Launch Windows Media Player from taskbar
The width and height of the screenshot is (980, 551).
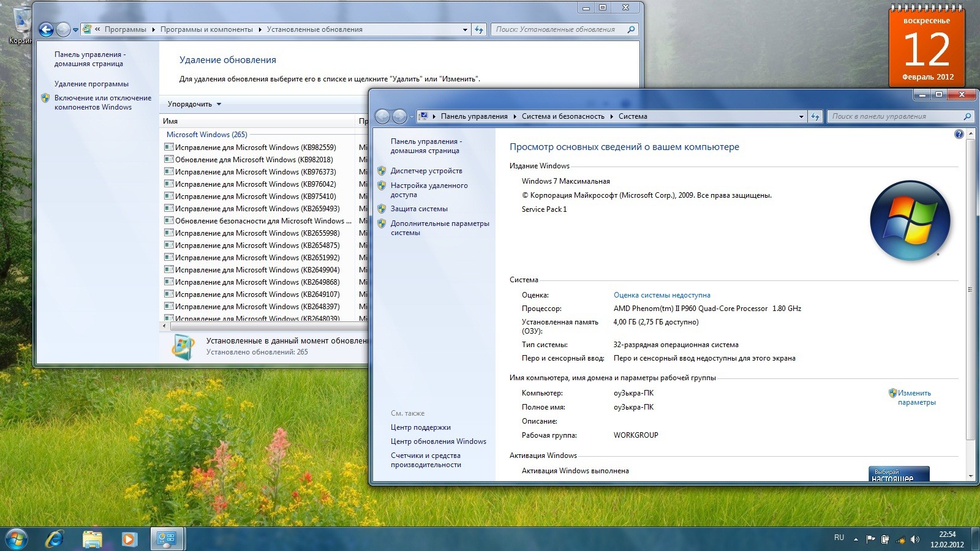pyautogui.click(x=129, y=539)
